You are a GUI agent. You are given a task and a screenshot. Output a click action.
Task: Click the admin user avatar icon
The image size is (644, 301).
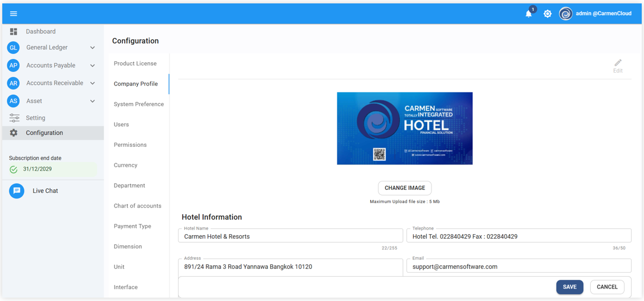(565, 14)
